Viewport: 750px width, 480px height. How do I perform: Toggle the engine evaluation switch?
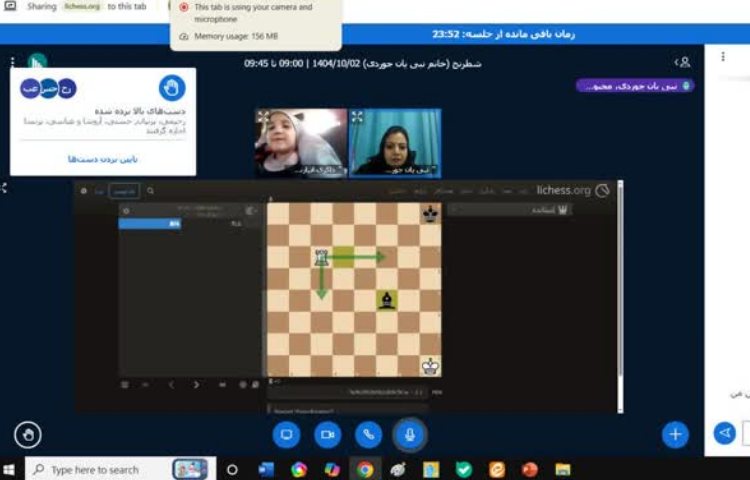[251, 210]
